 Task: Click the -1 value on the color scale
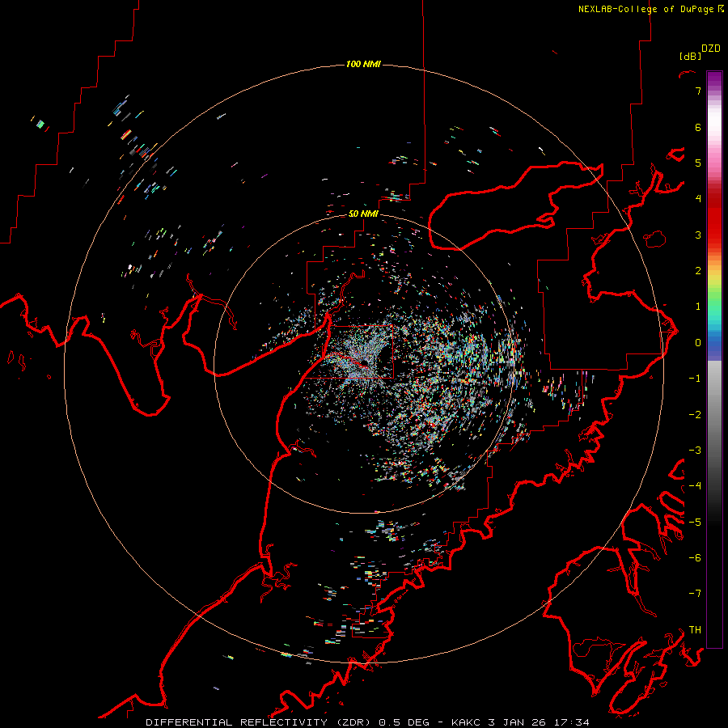tap(695, 379)
